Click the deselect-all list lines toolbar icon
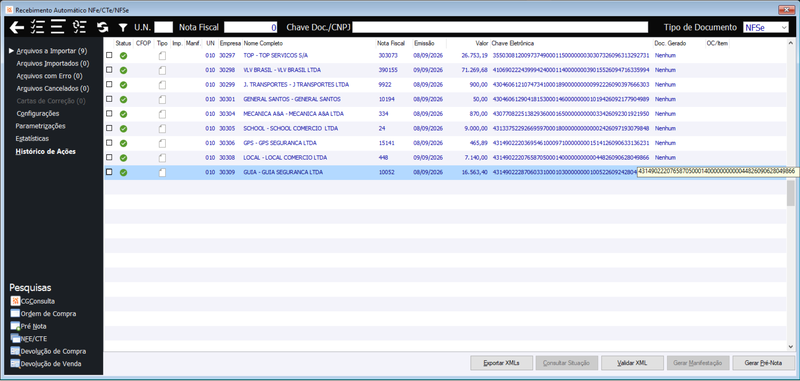Viewport: 800px width, 381px height. tap(58, 27)
